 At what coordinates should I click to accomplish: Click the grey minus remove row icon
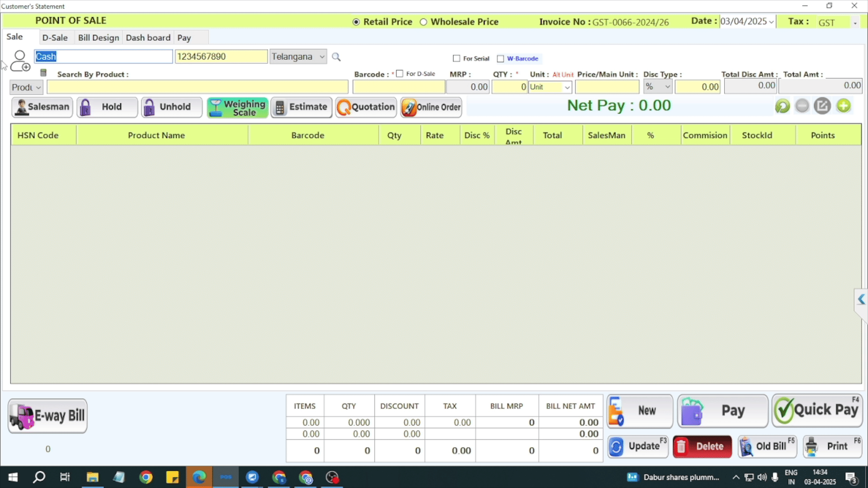tap(802, 106)
